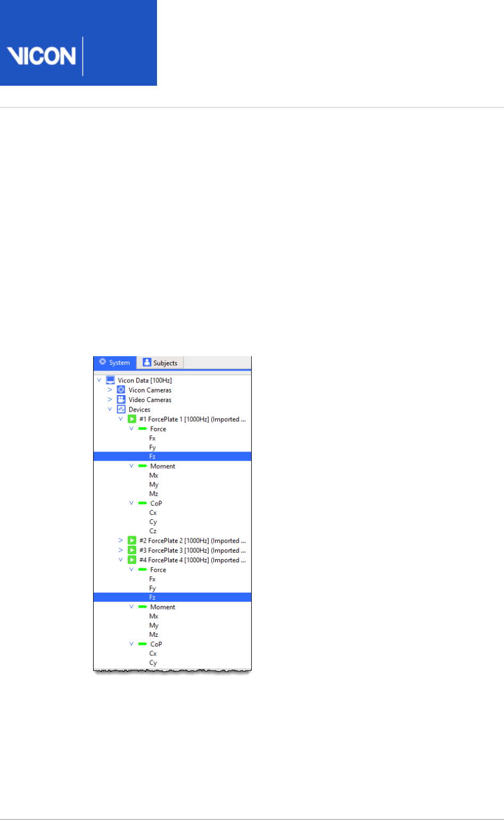Select the #4 ForcePlate 4 [1000Hz] row label
This screenshot has height=820, width=504.
(192, 560)
